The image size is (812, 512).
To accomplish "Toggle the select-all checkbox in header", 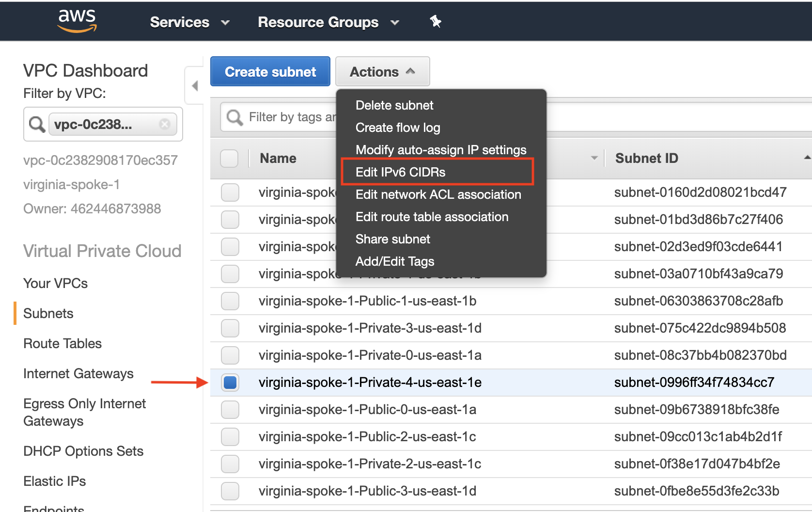I will (x=229, y=158).
